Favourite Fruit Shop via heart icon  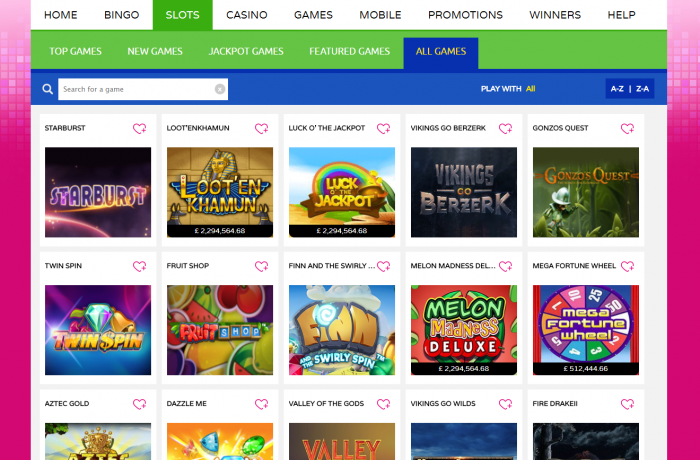click(262, 266)
